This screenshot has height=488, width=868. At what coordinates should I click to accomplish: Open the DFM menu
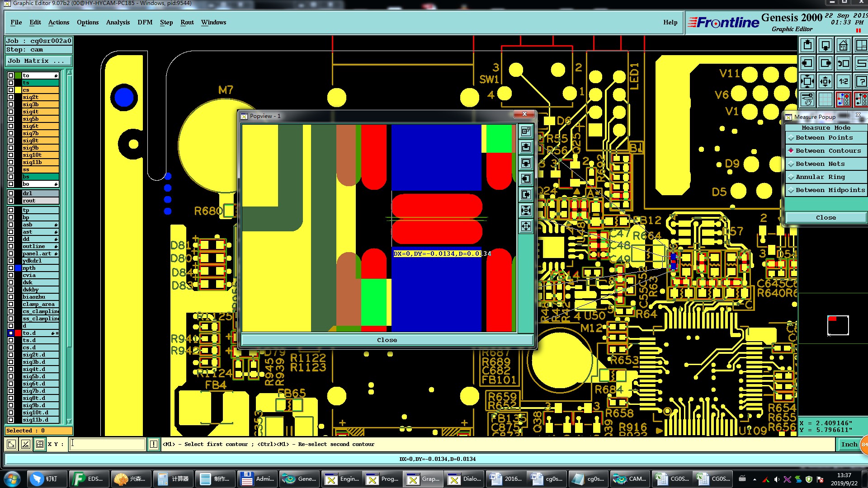pyautogui.click(x=145, y=22)
